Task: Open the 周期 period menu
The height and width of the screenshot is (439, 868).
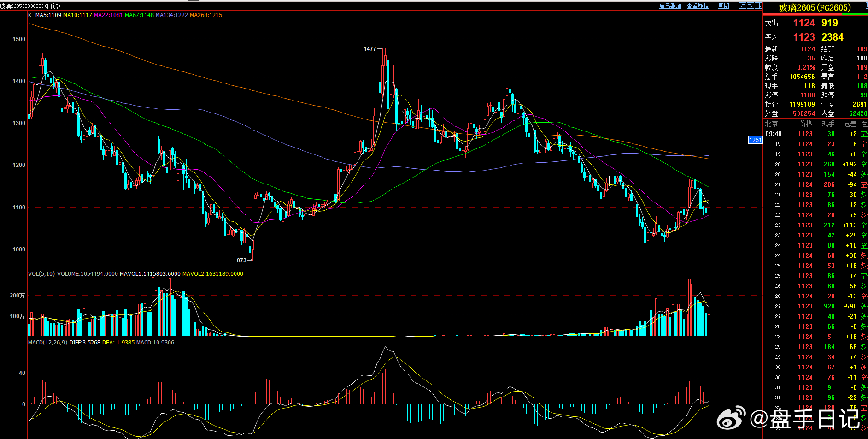Action: [x=724, y=6]
